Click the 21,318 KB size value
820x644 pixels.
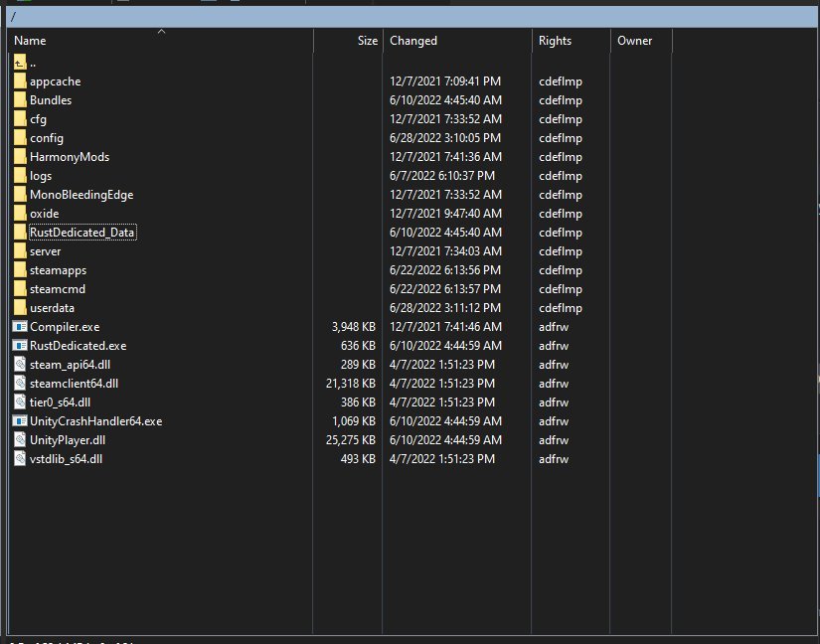(x=351, y=384)
